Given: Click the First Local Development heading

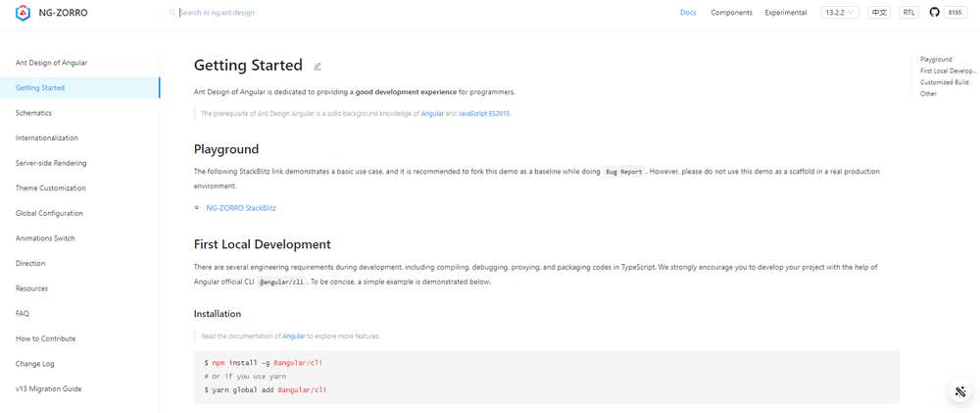Looking at the screenshot, I should click(x=262, y=244).
